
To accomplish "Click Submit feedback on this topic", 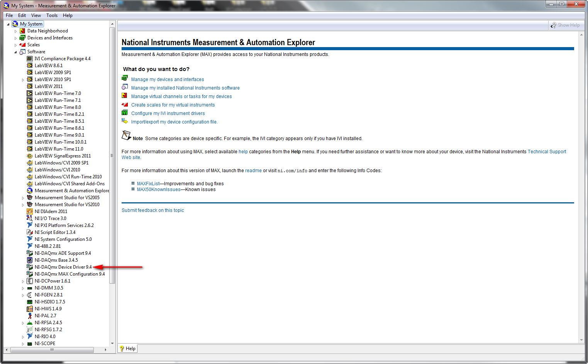I will (x=153, y=210).
